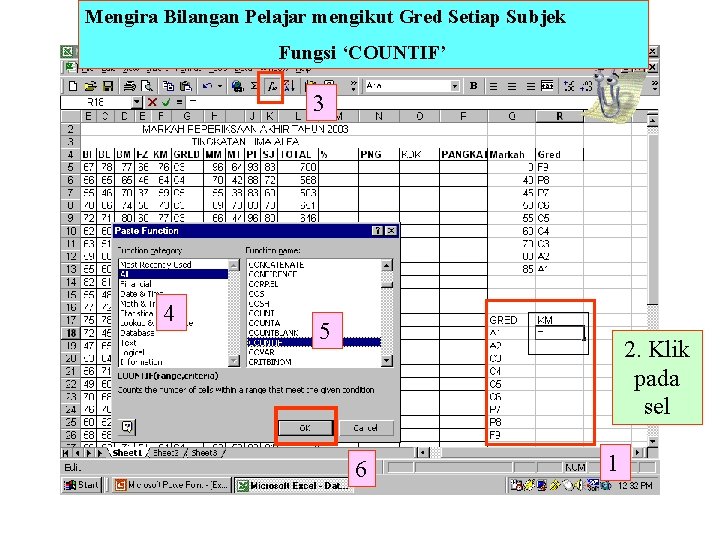Click the Print Preview icon

pos(146,86)
